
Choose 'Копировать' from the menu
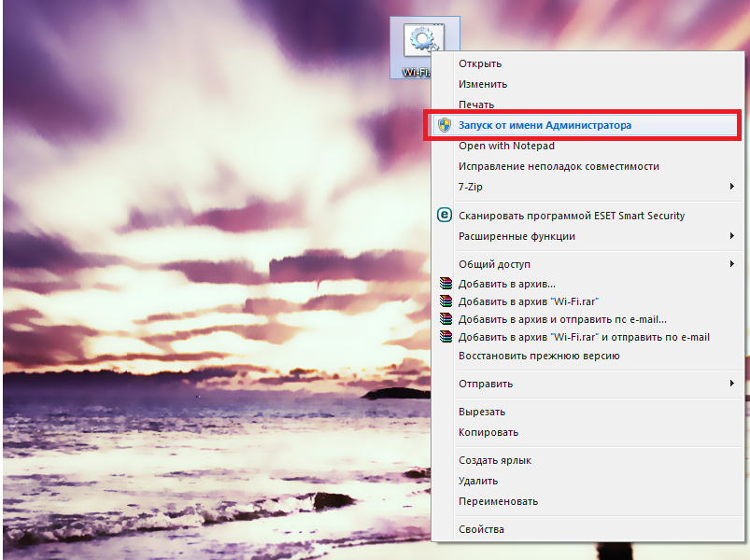pos(587,432)
